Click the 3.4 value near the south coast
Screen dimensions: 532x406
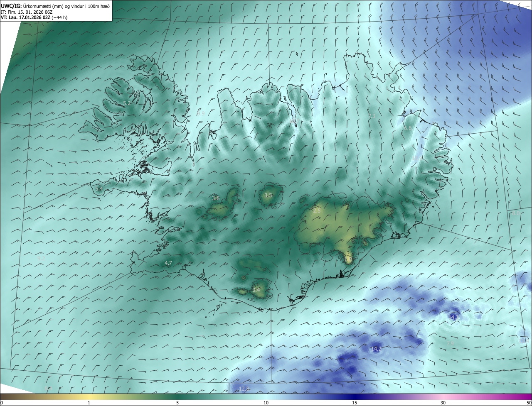pyautogui.click(x=256, y=290)
